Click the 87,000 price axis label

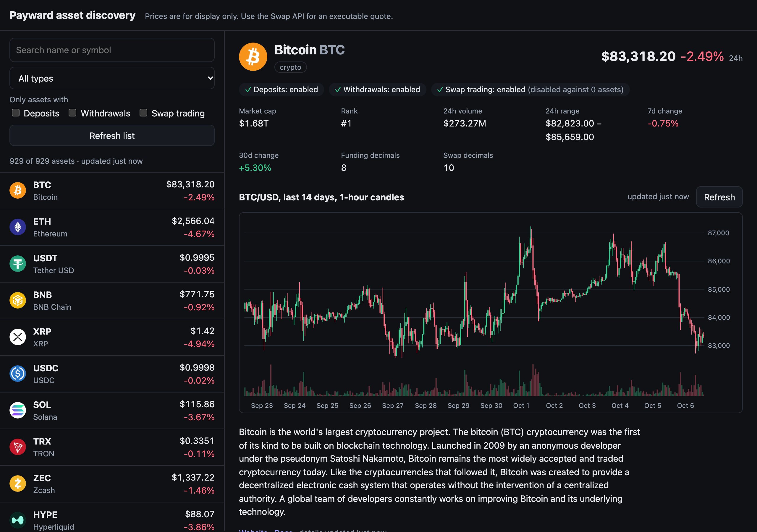[719, 233]
